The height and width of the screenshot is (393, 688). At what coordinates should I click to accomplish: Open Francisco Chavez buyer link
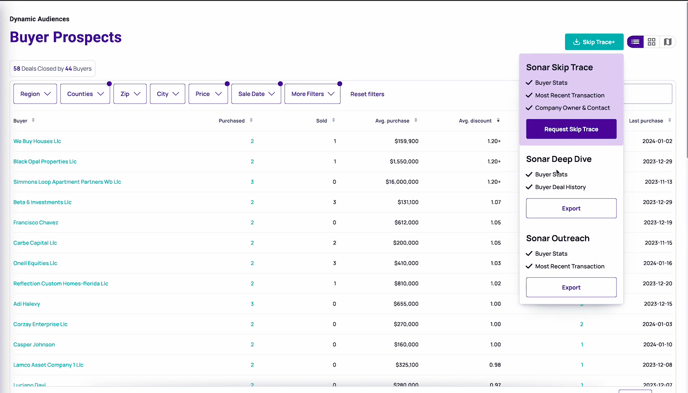pyautogui.click(x=36, y=222)
